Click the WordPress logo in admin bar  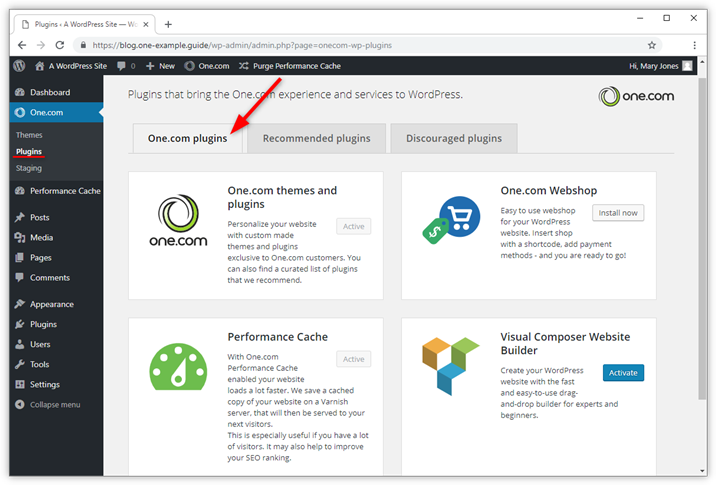pyautogui.click(x=19, y=66)
